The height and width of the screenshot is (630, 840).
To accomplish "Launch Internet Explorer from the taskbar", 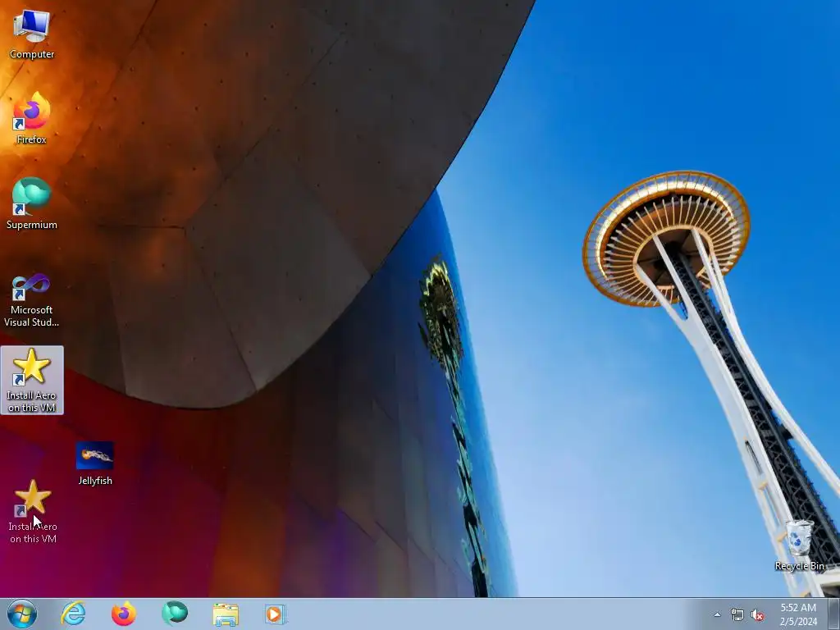I will (x=73, y=614).
